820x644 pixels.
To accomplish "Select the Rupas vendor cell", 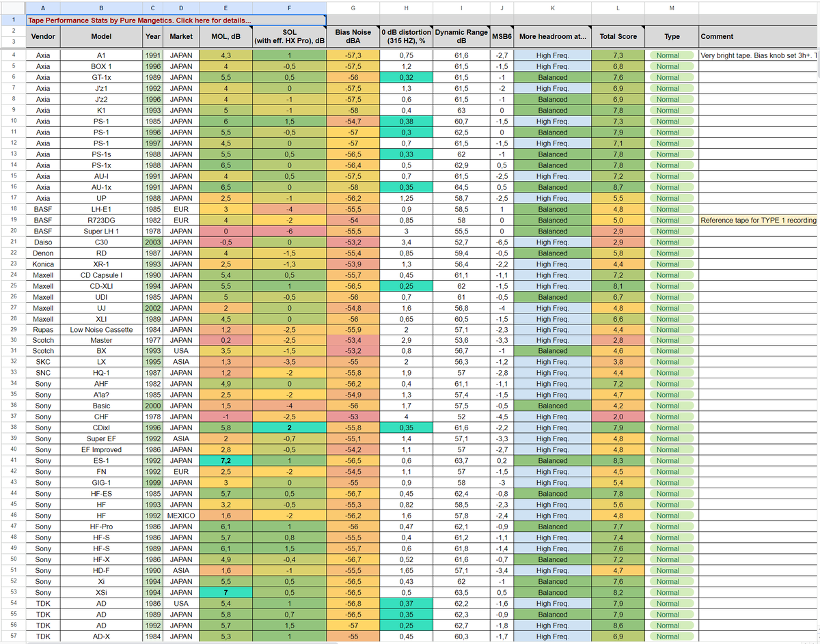I will pyautogui.click(x=43, y=329).
